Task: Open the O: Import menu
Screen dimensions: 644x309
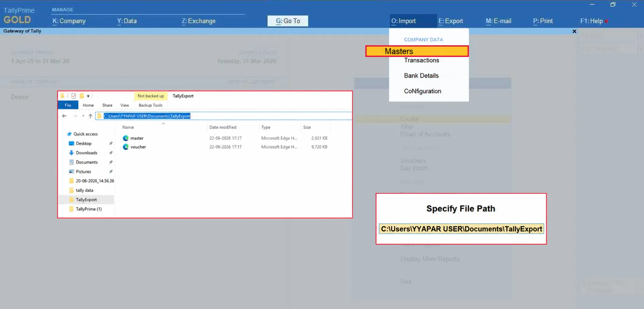Action: coord(404,21)
